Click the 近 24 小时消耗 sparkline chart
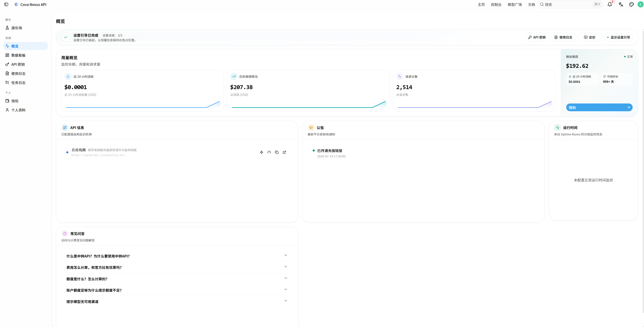Viewport: 644px width, 327px height. 143,104
